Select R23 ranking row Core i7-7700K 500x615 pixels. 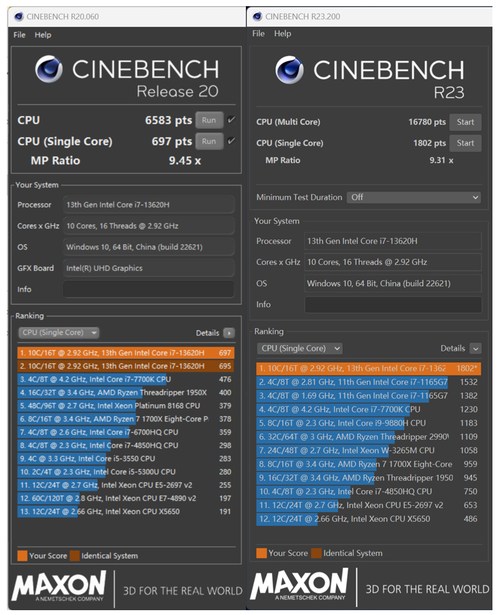click(369, 409)
